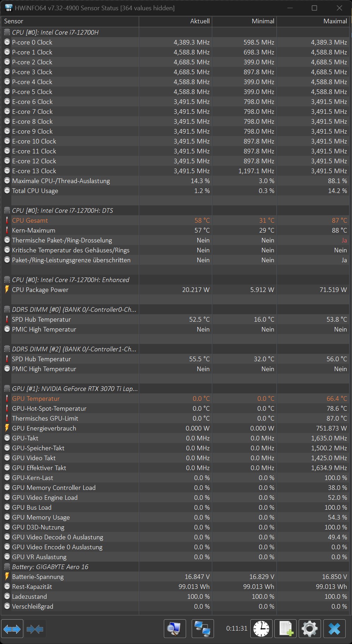This screenshot has width=352, height=644.
Task: Reset the elapsed time clock icon
Action: click(x=261, y=629)
